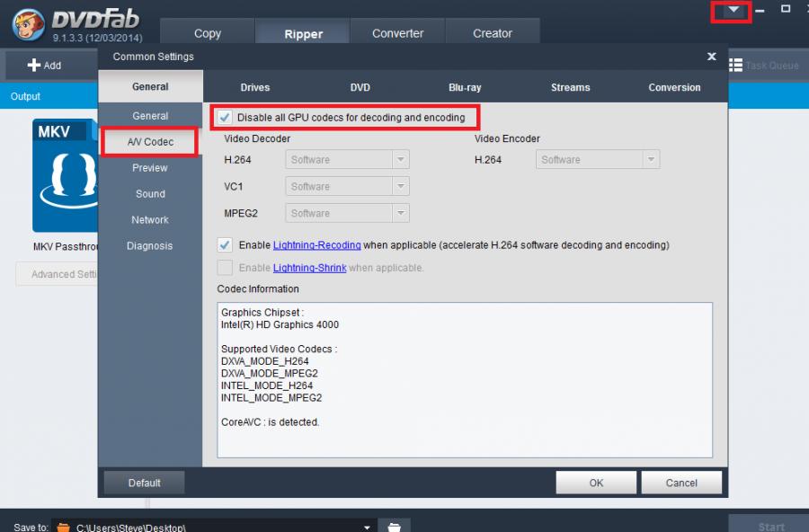The image size is (809, 532).
Task: Select the General top settings tab
Action: [x=150, y=86]
